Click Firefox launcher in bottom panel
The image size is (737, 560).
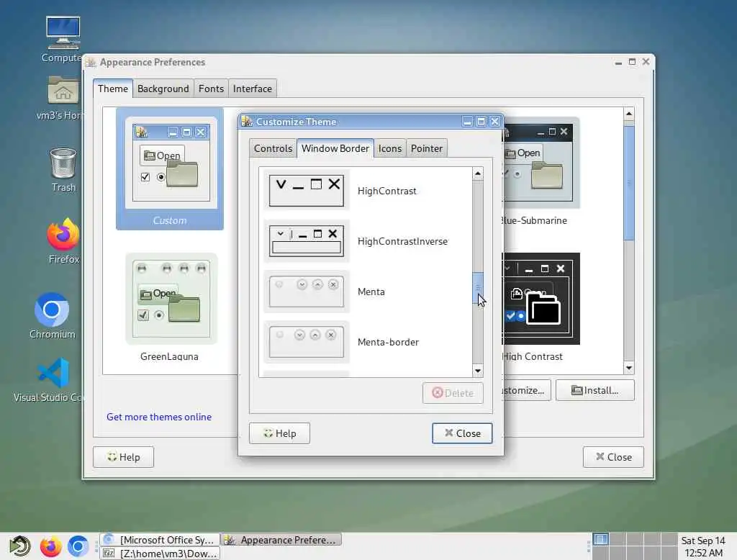(51, 546)
